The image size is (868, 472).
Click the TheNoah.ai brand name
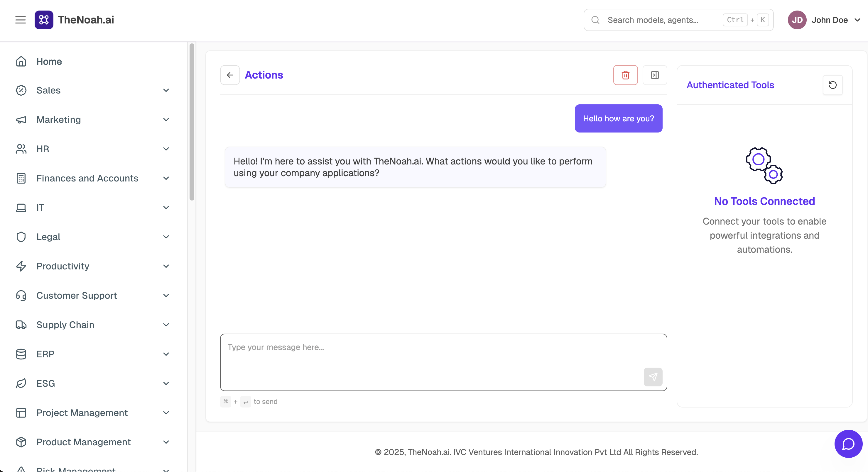[x=86, y=20]
